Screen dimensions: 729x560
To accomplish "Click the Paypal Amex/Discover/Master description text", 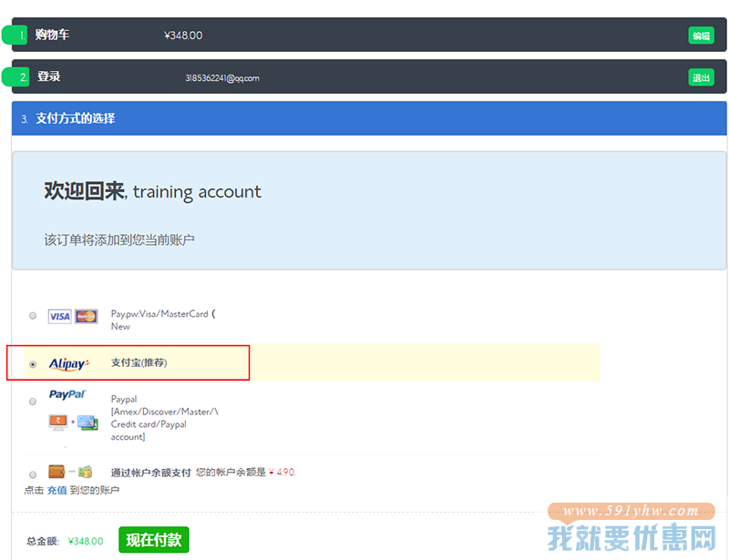I will point(164,418).
